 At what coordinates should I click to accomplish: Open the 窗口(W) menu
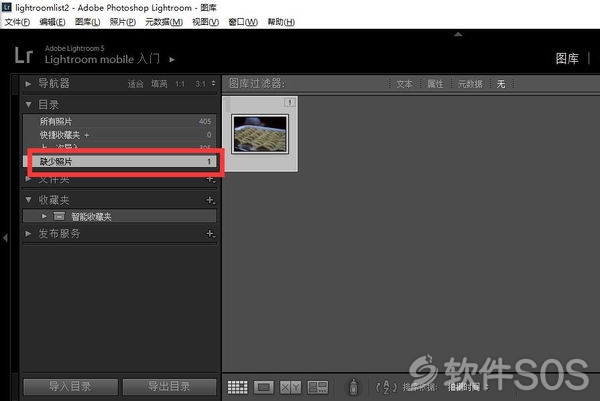tap(243, 22)
